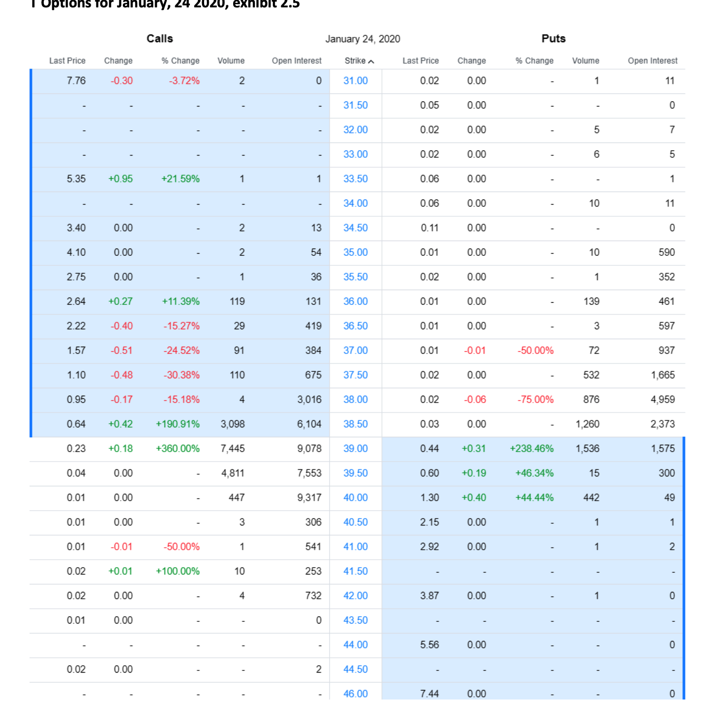The width and height of the screenshot is (728, 709).
Task: Select the call percent change '+190.91%'
Action: coord(178,424)
